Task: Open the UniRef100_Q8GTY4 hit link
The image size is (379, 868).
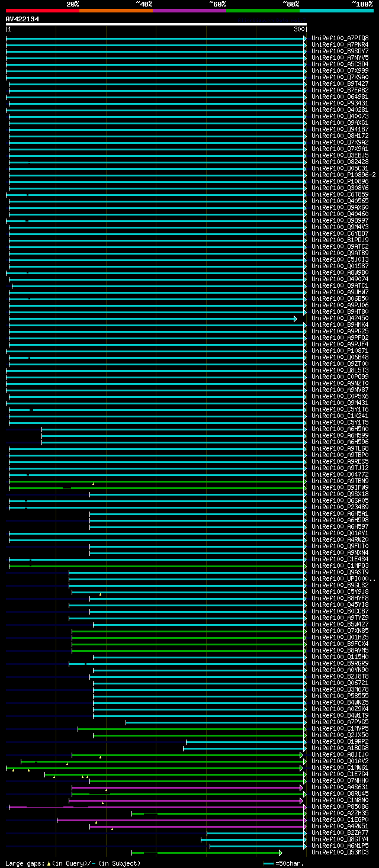Action: pos(339,840)
